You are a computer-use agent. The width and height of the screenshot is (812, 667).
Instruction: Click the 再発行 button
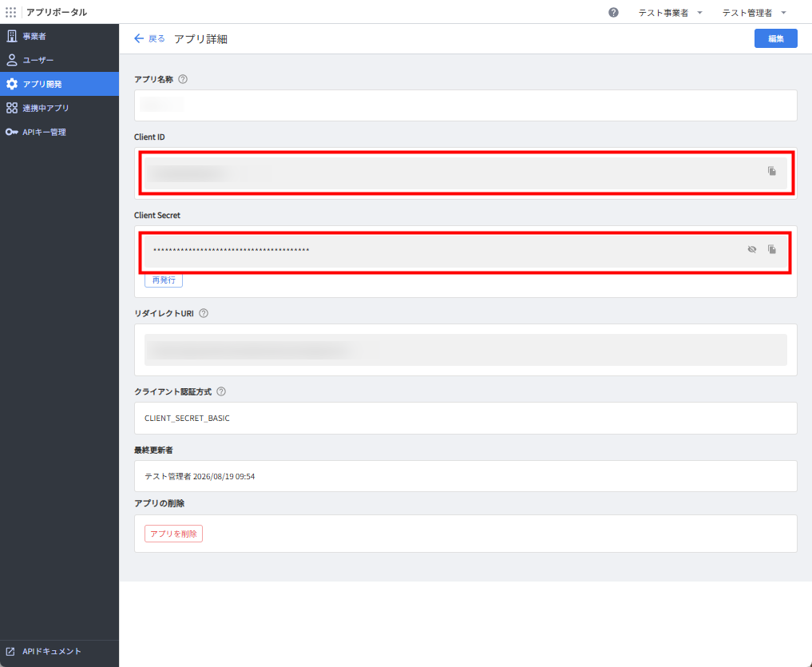(x=164, y=280)
